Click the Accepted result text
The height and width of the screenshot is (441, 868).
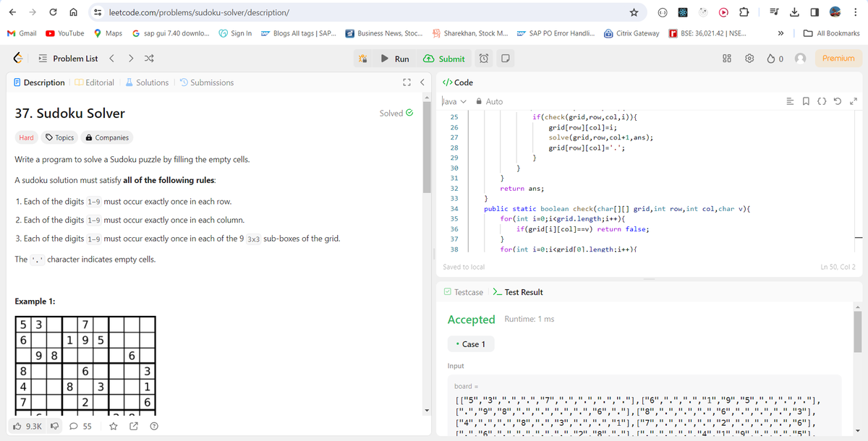[472, 320]
